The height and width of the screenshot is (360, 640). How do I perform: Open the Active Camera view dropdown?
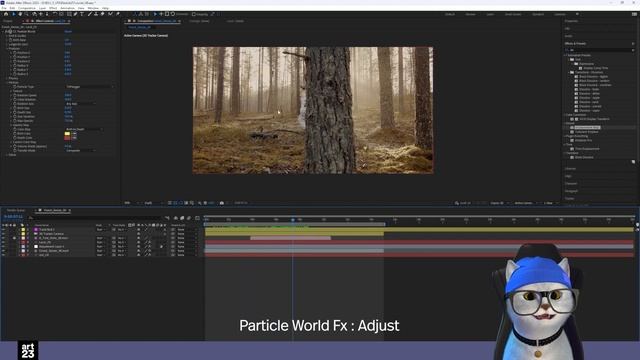[526, 203]
